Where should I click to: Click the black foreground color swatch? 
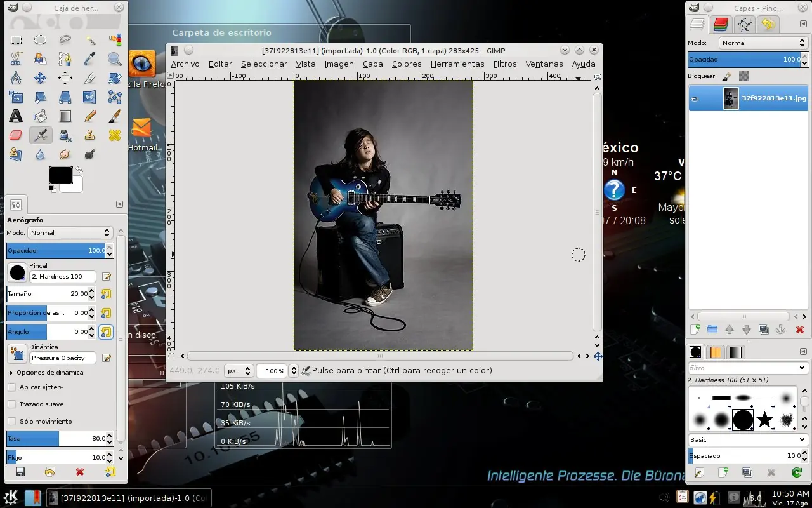point(60,175)
